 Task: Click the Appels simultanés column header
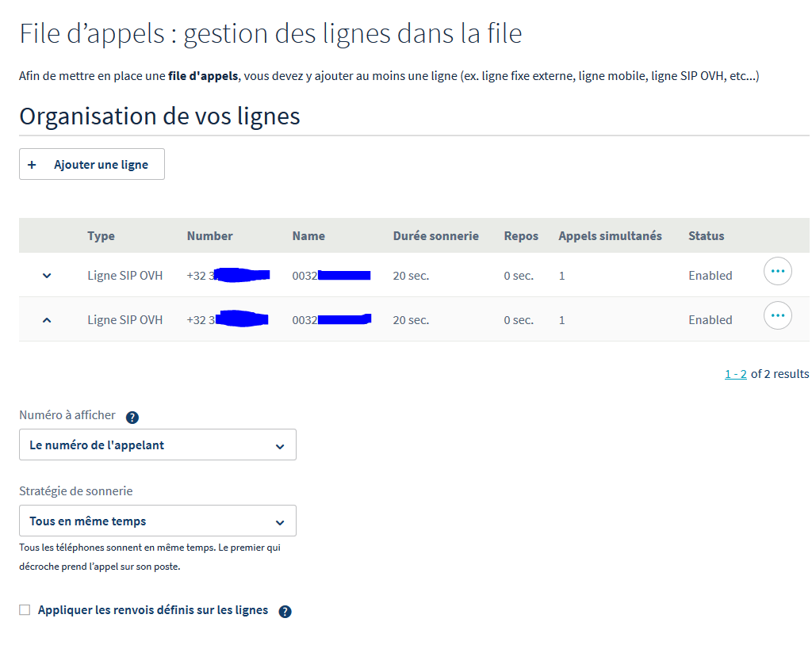pyautogui.click(x=610, y=236)
